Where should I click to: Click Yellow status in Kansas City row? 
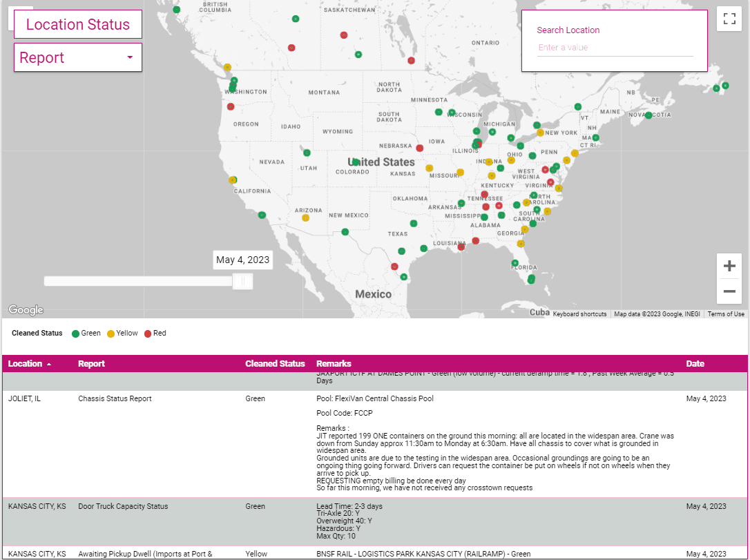[x=256, y=554]
